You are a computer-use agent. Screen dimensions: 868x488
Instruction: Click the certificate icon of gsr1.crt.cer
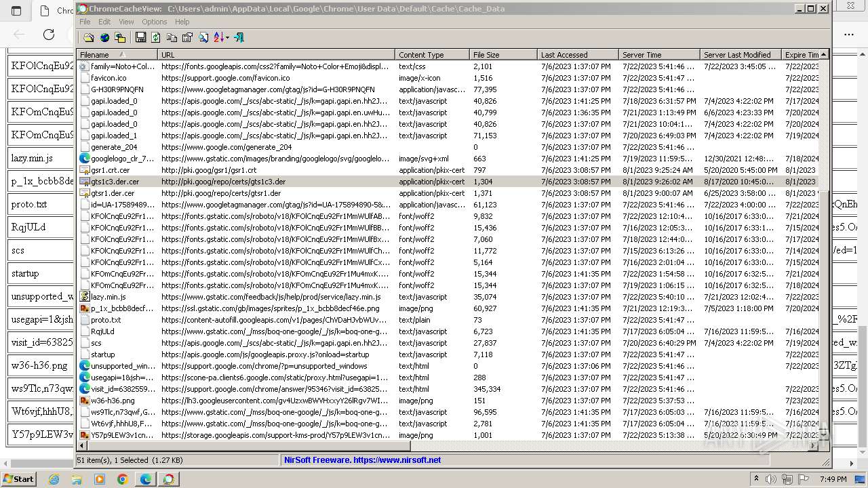coord(85,170)
